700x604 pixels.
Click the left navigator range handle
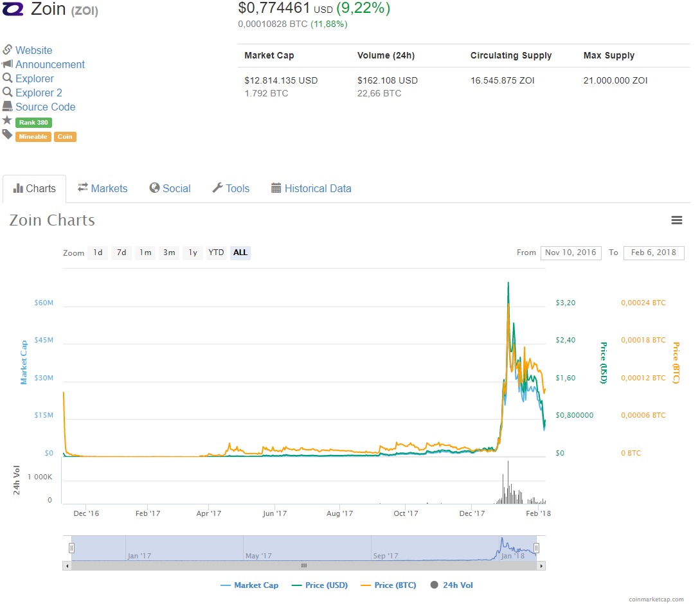pyautogui.click(x=71, y=548)
